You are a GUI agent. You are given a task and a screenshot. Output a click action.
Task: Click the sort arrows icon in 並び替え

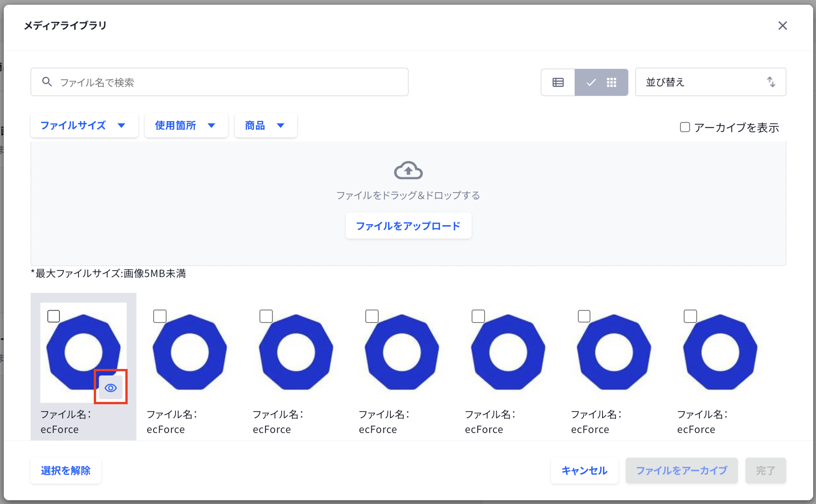[771, 82]
